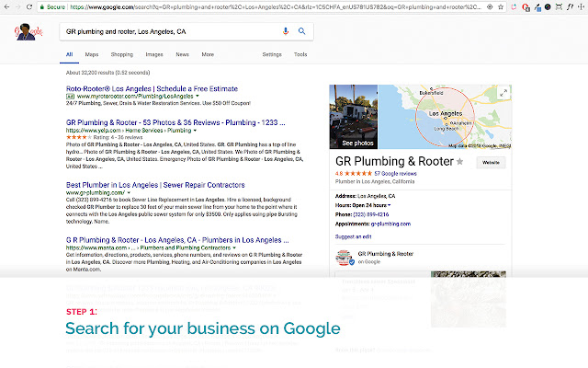Image resolution: width=588 pixels, height=368 pixels.
Task: Click the four-way arrows move extension icon
Action: pos(582,6)
